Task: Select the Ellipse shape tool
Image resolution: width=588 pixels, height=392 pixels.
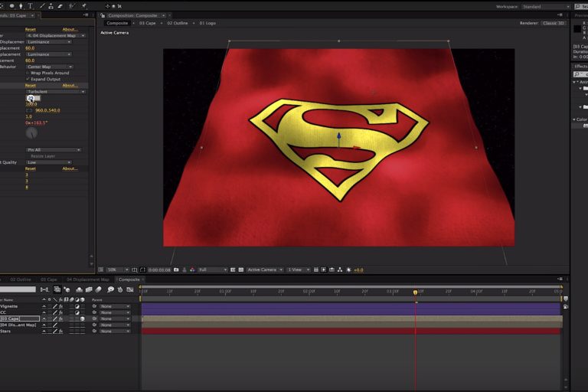Action: [12, 6]
